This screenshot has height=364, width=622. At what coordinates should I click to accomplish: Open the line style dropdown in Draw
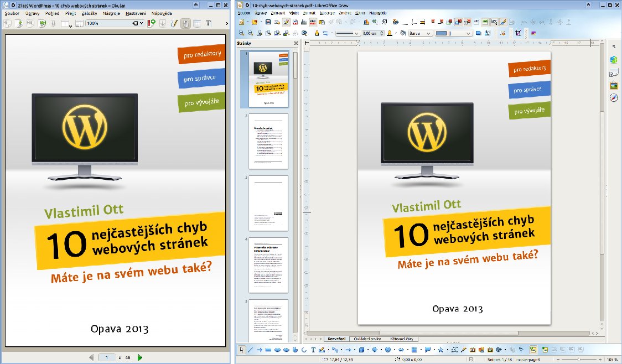point(348,33)
